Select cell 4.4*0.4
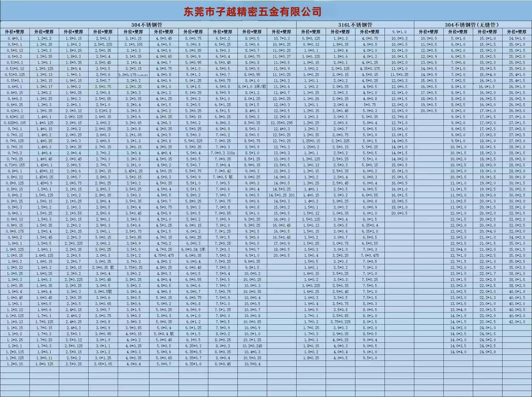 point(163,153)
